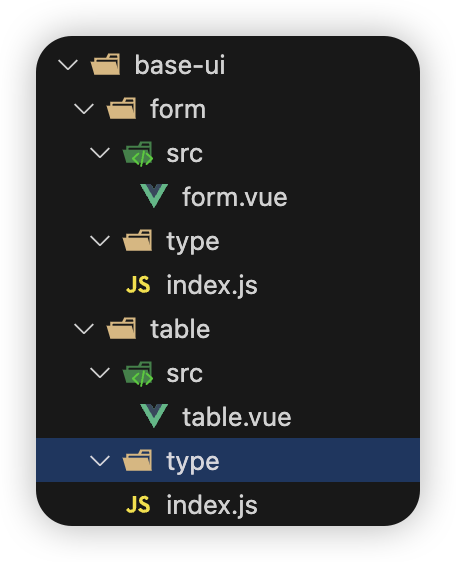Open index.js inside the form folder
Screen dimensions: 456x562
click(212, 286)
